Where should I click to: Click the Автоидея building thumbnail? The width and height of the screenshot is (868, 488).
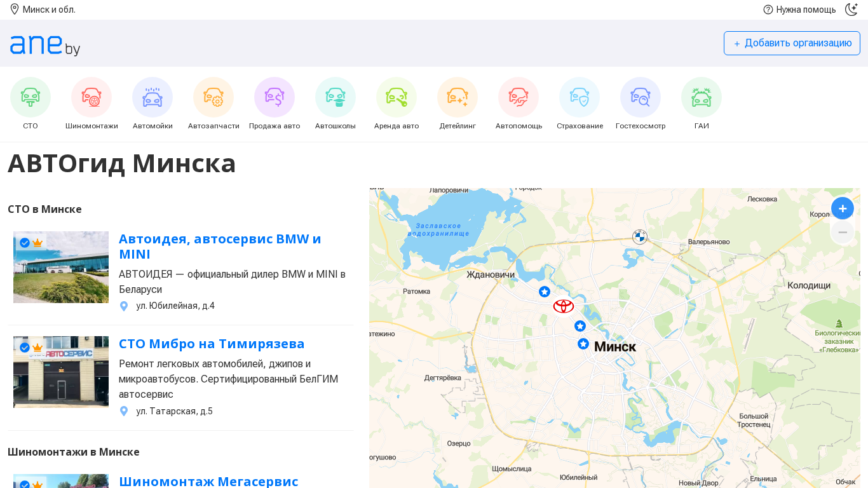click(61, 267)
